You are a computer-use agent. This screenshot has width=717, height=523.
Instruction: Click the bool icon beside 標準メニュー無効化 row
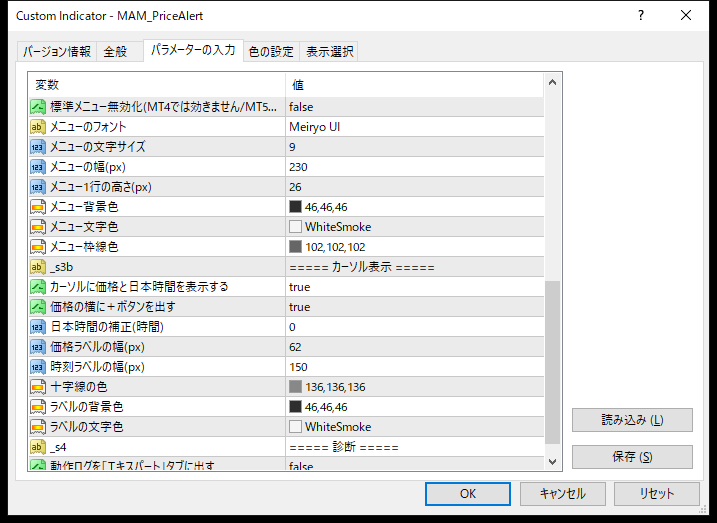click(38, 107)
